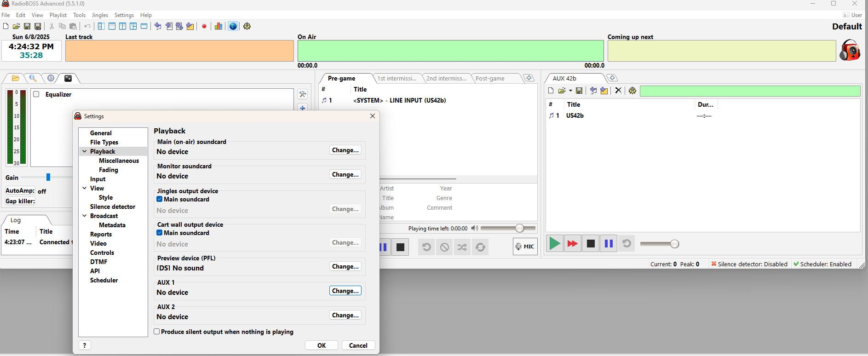Change the Monitor soundcard device
This screenshot has width=868, height=356.
point(345,174)
